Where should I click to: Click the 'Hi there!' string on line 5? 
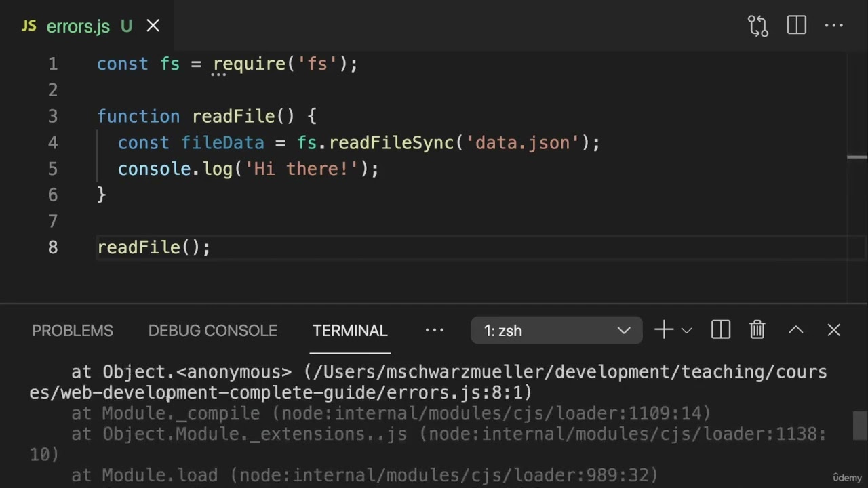[x=301, y=169]
